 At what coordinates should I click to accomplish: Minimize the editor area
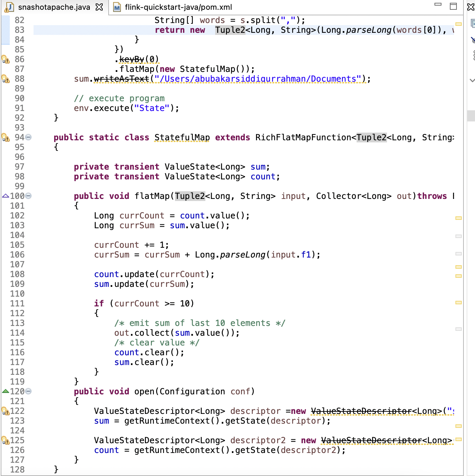(438, 5)
